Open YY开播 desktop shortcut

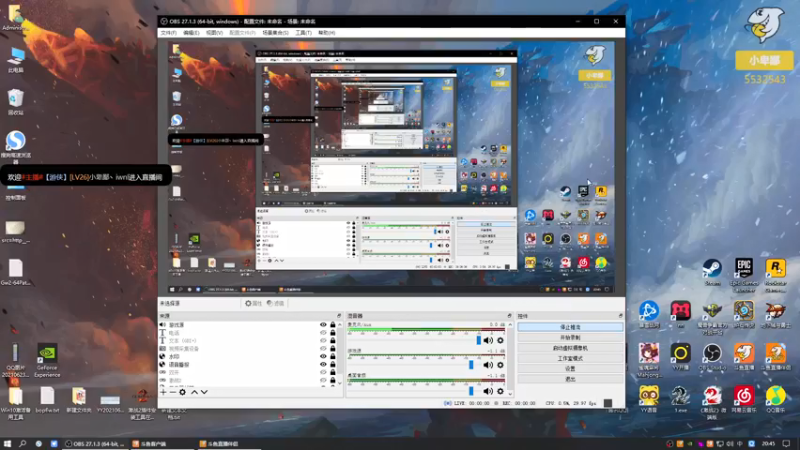coord(680,357)
